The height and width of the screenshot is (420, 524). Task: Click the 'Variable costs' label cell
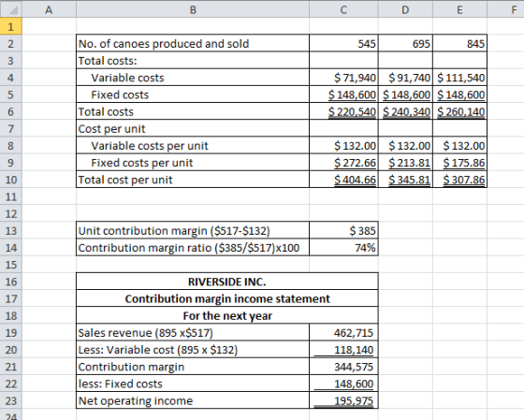coord(193,78)
